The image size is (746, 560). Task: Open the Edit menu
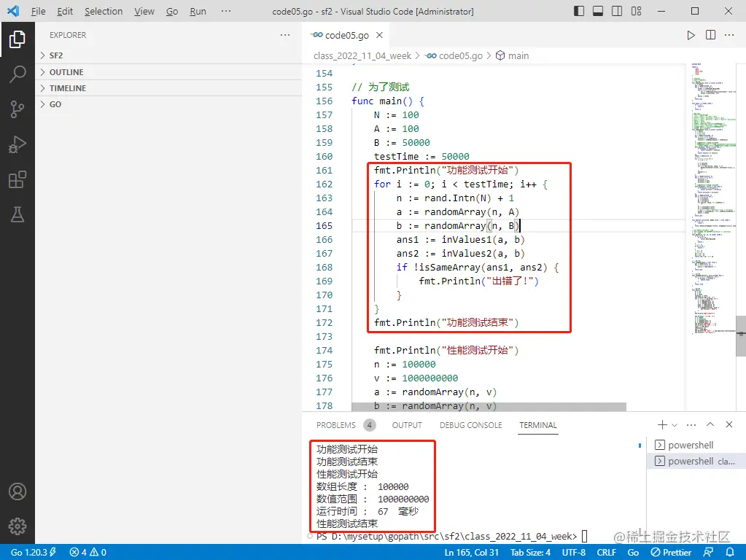tap(65, 11)
